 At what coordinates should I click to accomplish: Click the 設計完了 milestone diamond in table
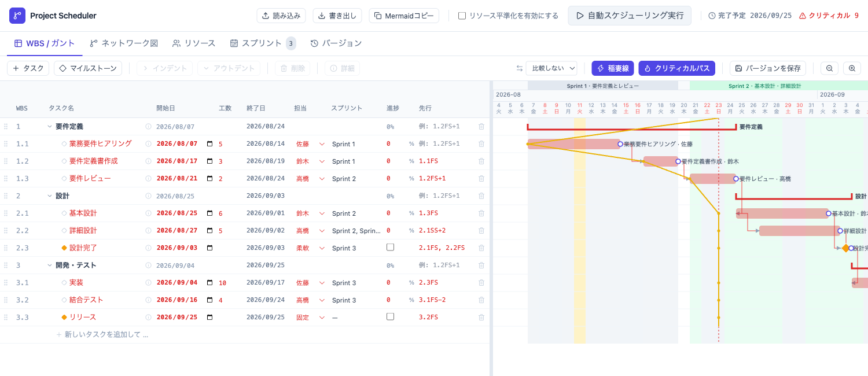tap(64, 248)
